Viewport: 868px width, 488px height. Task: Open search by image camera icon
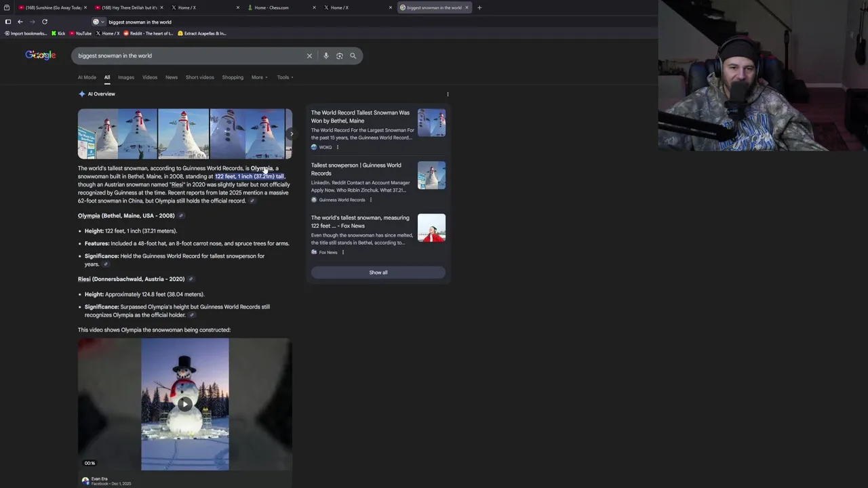point(339,56)
